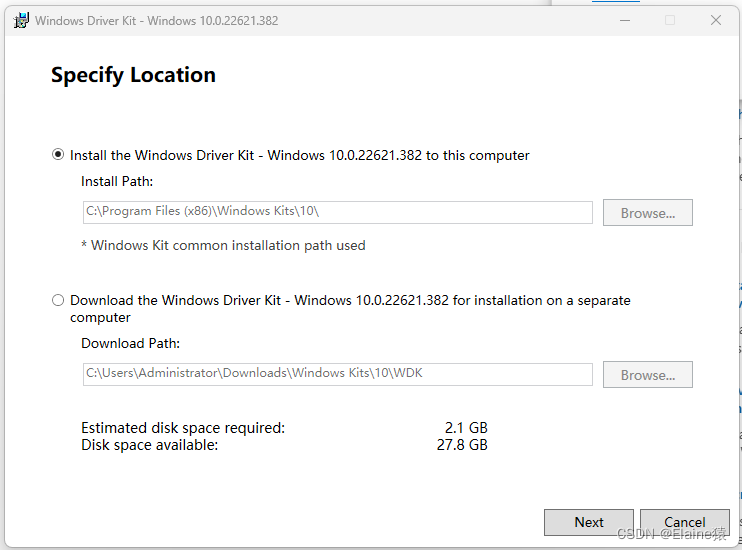Screen dimensions: 742x550
Task: Click Browse next to Download Path
Action: (647, 374)
